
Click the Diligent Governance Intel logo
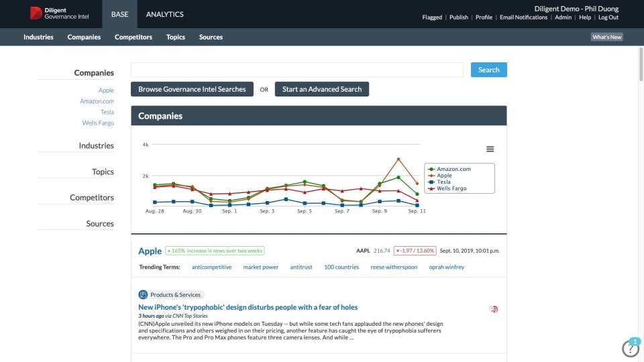60,13
